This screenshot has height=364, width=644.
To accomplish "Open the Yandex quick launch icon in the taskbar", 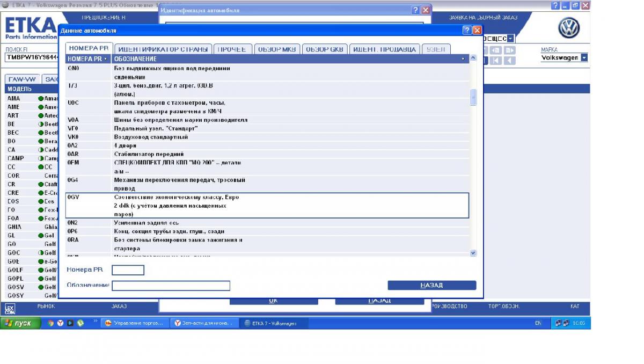I will coord(61,323).
